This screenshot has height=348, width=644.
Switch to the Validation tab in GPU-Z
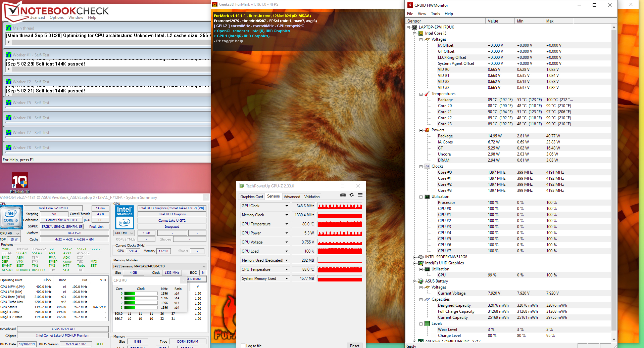[312, 197]
